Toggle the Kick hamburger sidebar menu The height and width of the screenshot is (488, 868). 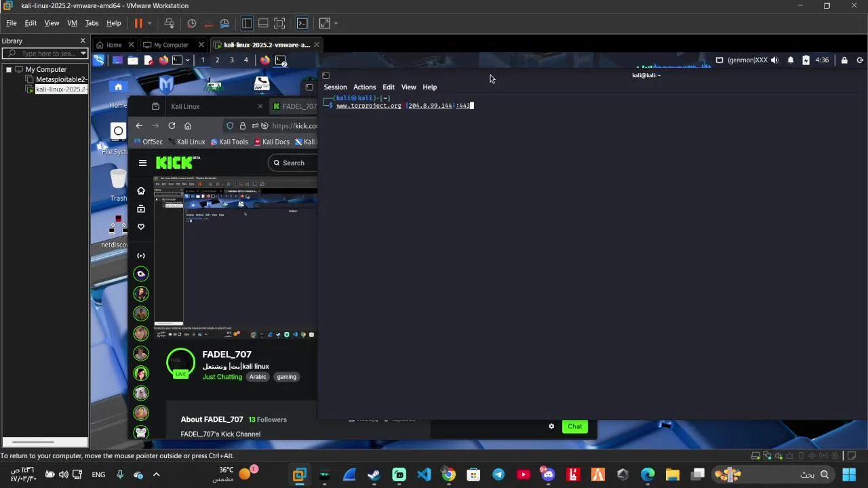[142, 163]
